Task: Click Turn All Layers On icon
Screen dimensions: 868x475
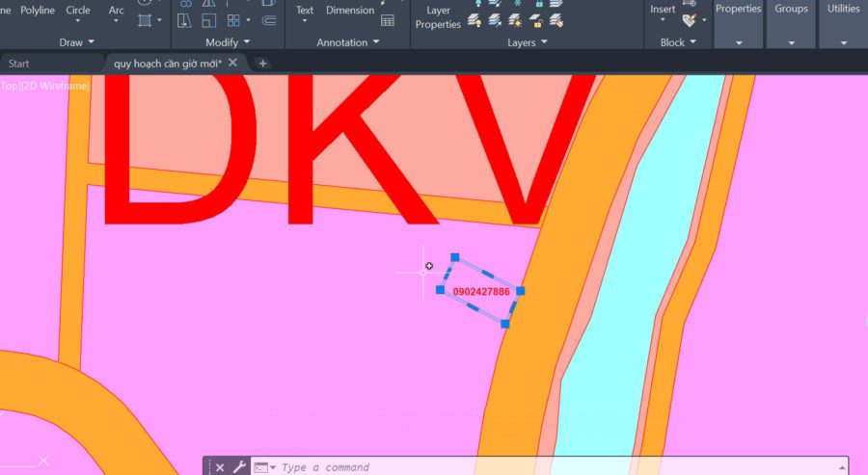Action: (474, 21)
